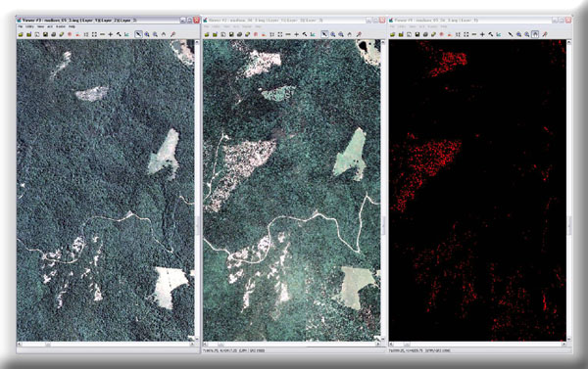Screen dimensions: 588x369
Task: Click the save disk icon in the left viewer
Action: (45, 34)
